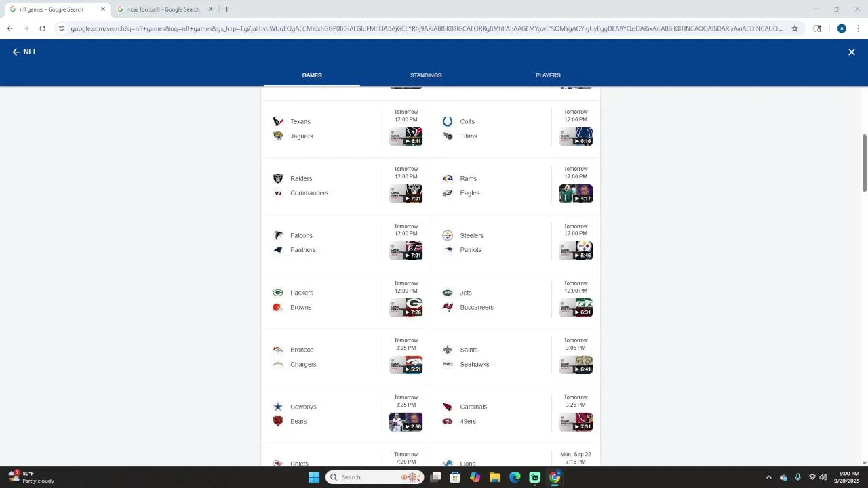Play the Packers vs Browns preview video
Image resolution: width=868 pixels, height=488 pixels.
[406, 308]
